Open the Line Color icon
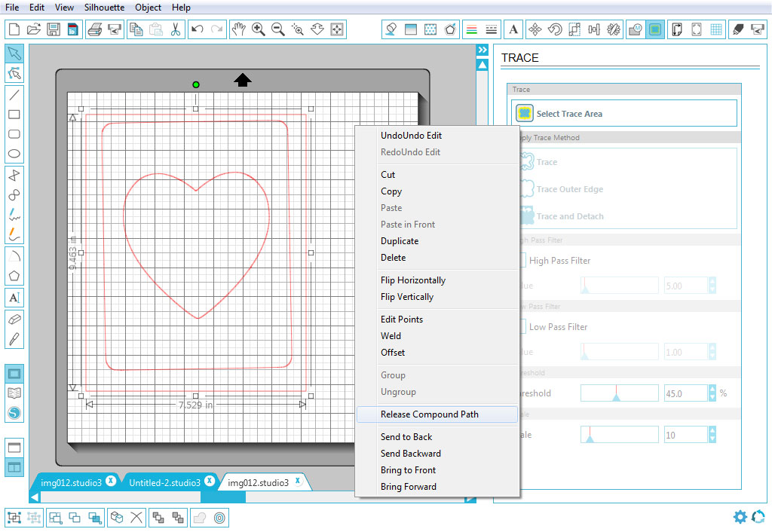The width and height of the screenshot is (772, 532). pos(471,29)
